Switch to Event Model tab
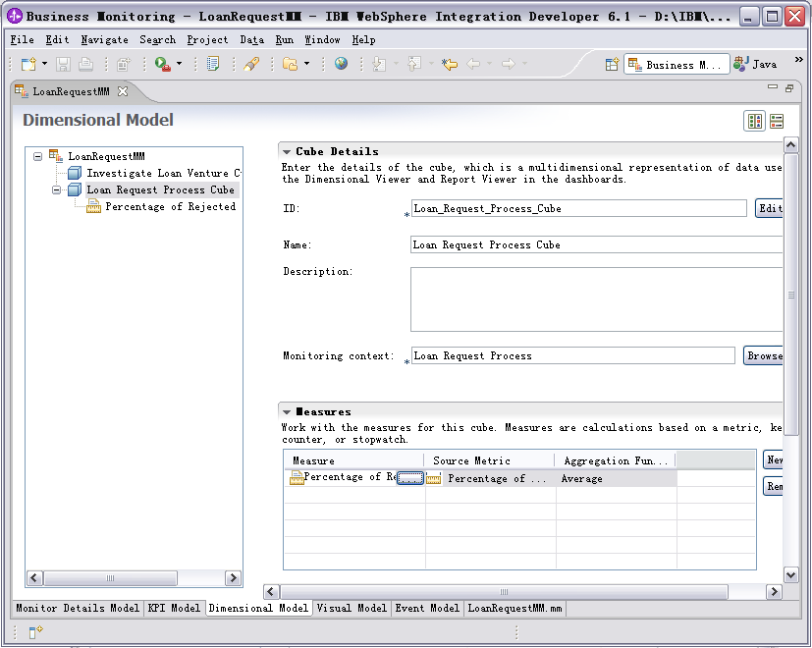This screenshot has width=812, height=648. click(427, 608)
